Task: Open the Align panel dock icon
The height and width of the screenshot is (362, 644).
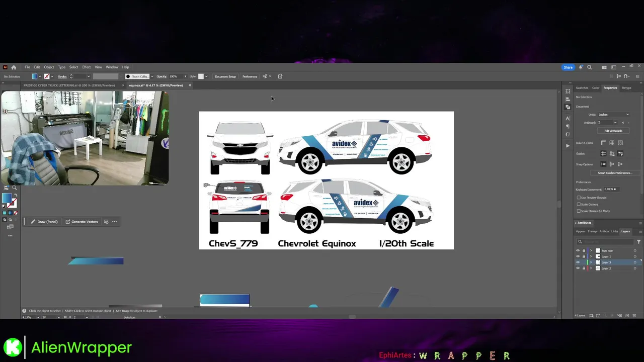Action: (568, 99)
